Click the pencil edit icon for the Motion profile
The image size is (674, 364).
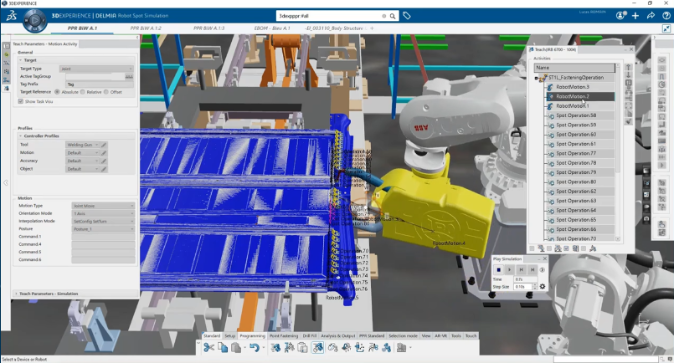tap(104, 153)
